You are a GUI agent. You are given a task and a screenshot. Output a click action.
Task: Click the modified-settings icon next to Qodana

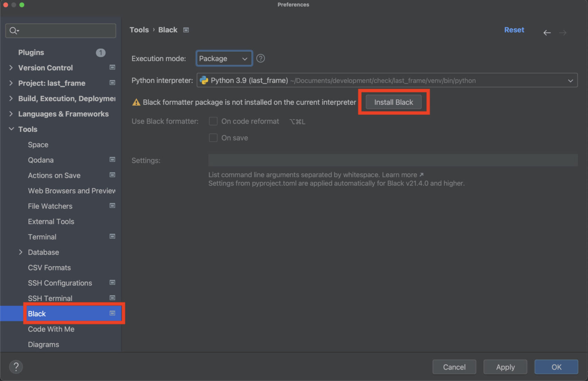[112, 160]
